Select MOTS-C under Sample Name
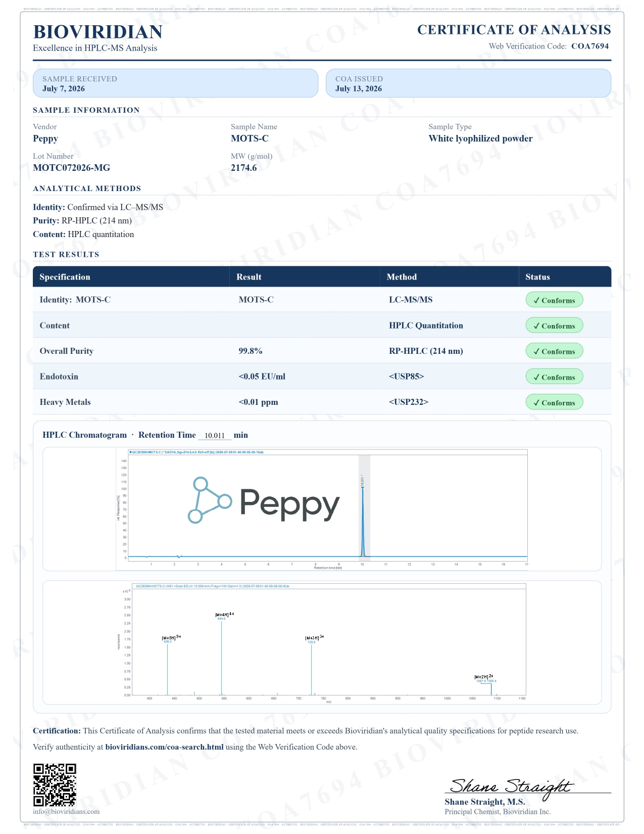The image size is (644, 834). 250,138
